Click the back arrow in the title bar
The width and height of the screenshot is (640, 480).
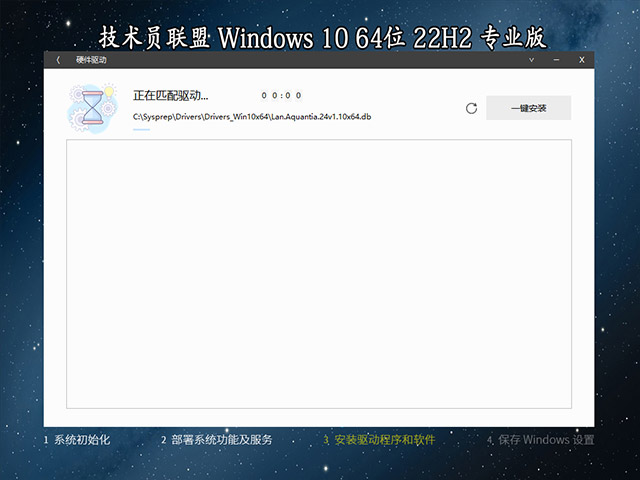coord(58,60)
